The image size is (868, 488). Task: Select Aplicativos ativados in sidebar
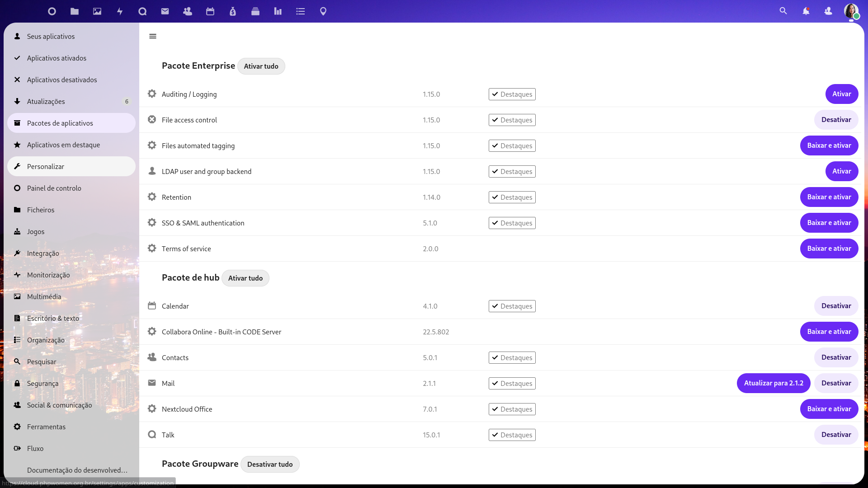pos(57,58)
